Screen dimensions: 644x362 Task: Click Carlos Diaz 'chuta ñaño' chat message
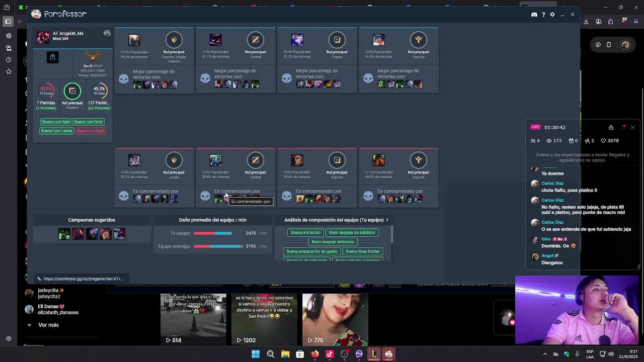pos(569,191)
